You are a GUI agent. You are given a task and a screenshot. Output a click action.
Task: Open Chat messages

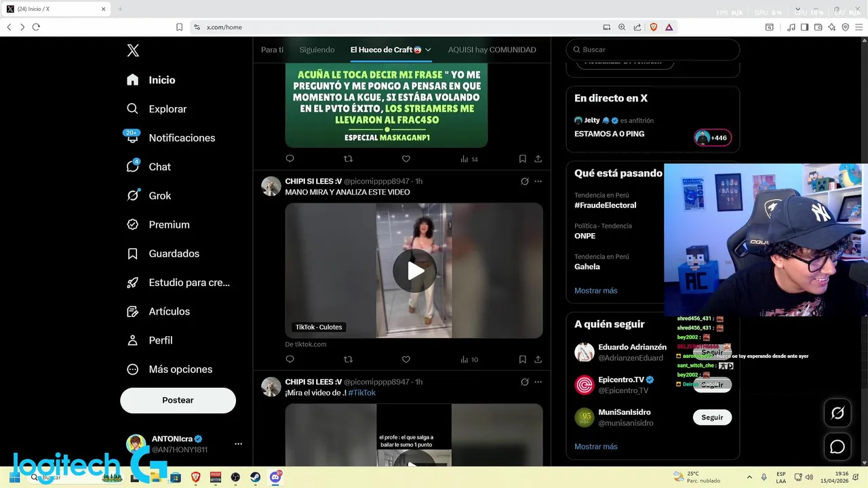point(149,167)
